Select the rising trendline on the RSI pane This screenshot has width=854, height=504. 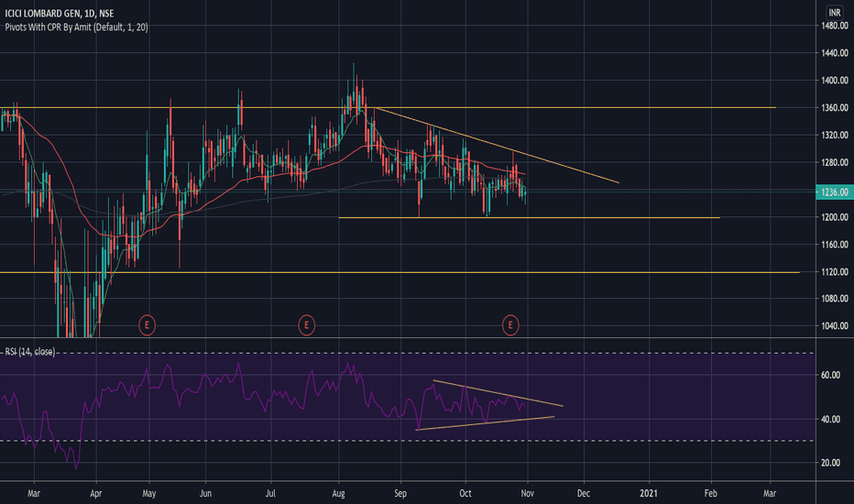point(485,423)
